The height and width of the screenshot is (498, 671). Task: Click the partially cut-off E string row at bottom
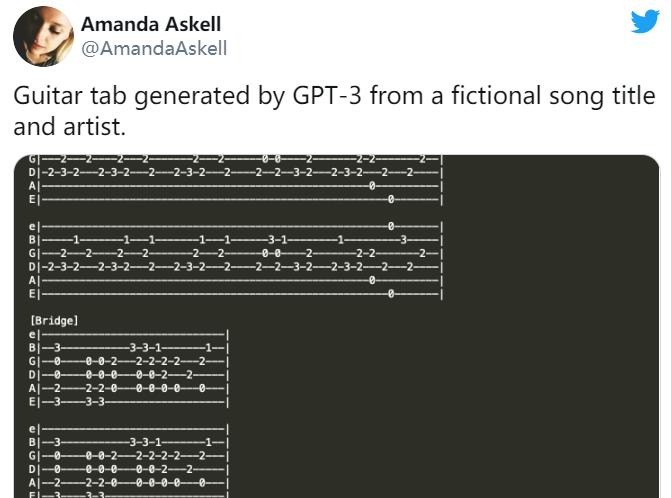click(128, 495)
